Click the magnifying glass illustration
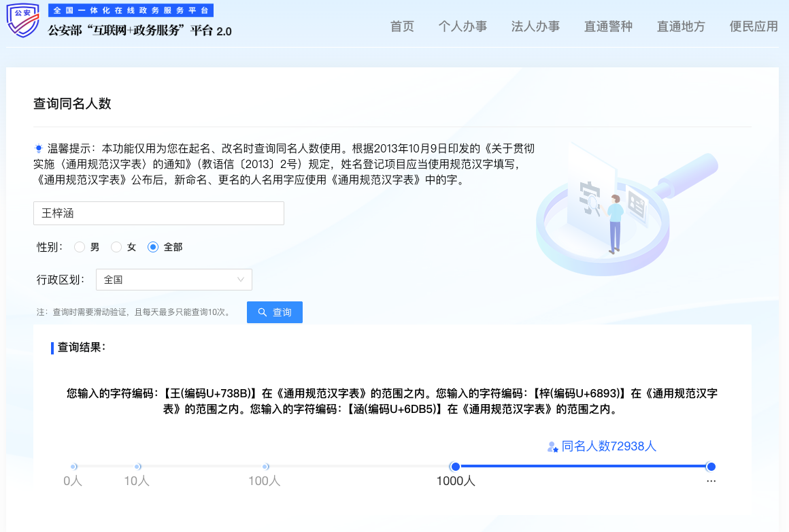 coord(626,209)
